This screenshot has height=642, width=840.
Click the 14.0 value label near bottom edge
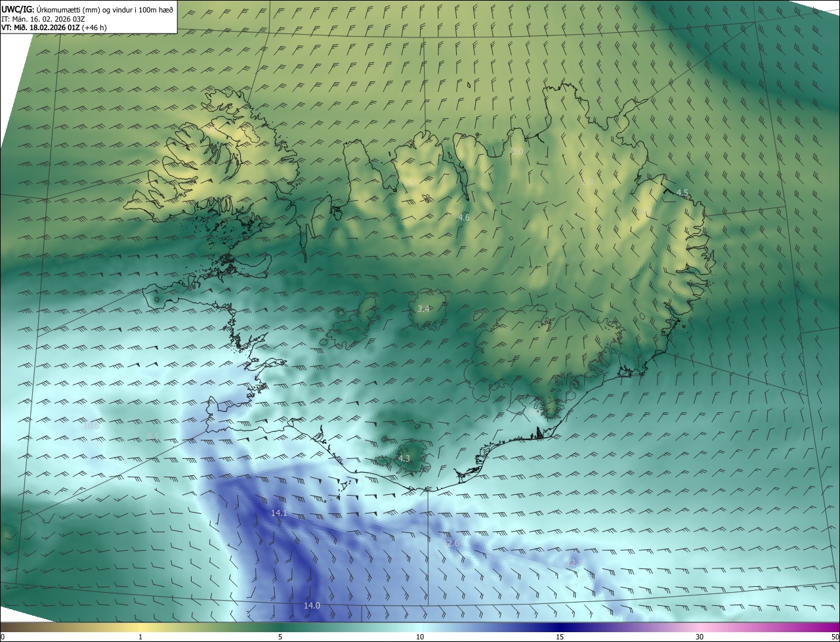(312, 605)
